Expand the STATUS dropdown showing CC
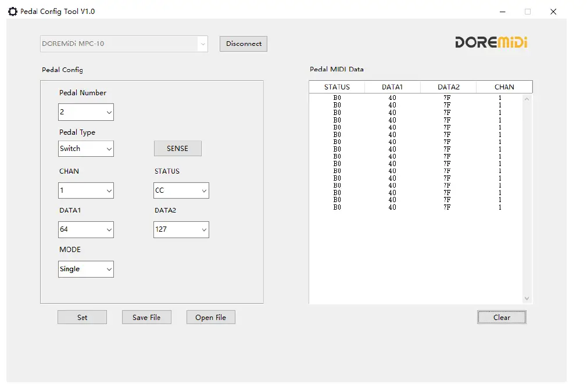Viewport: 587px width, 392px height. click(x=181, y=190)
